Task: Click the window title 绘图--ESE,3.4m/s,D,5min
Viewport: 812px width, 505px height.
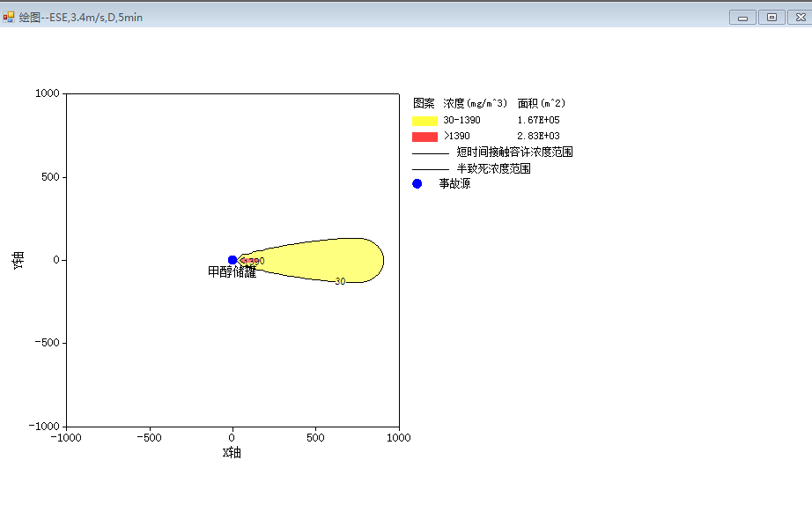Action: (x=81, y=17)
